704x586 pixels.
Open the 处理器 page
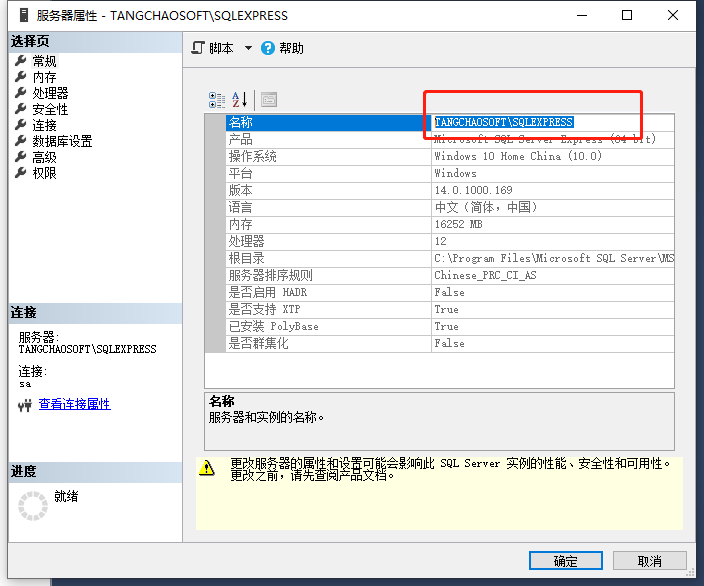[50, 93]
